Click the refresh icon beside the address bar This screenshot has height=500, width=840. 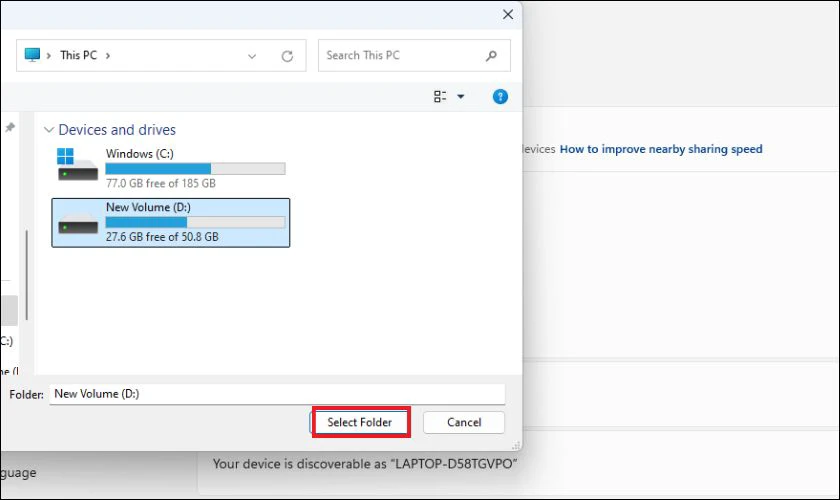point(287,56)
